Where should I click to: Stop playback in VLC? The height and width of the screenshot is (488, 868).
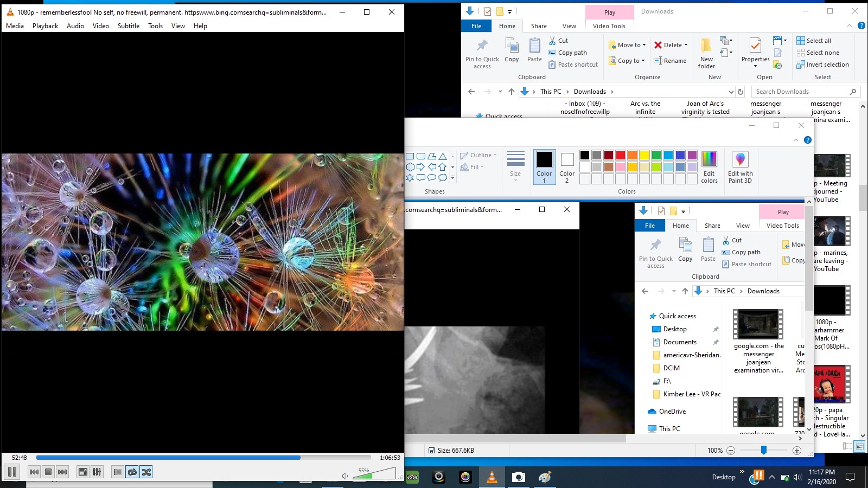[x=48, y=472]
